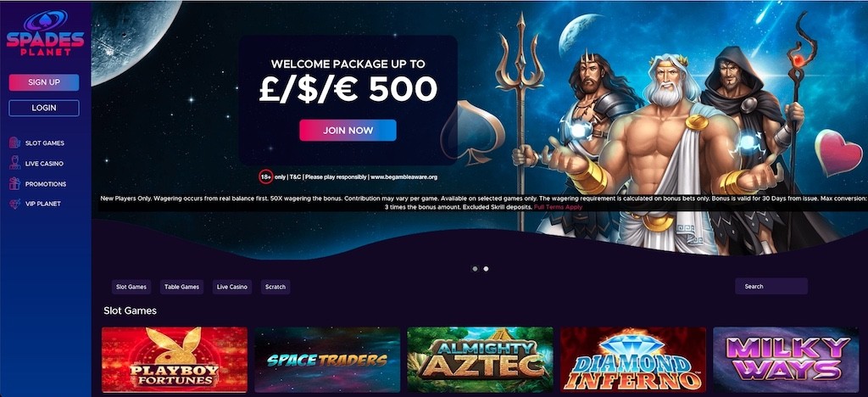868x397 pixels.
Task: Click the Live Casino dealer icon
Action: point(15,164)
